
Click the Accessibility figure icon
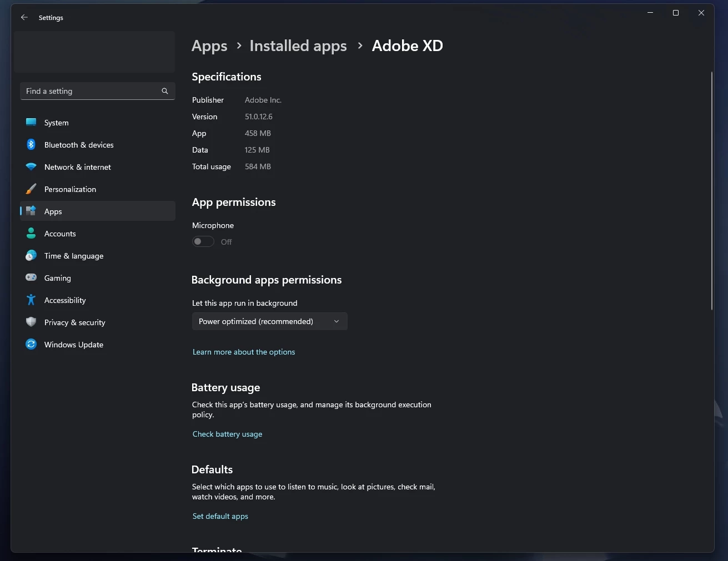tap(31, 300)
